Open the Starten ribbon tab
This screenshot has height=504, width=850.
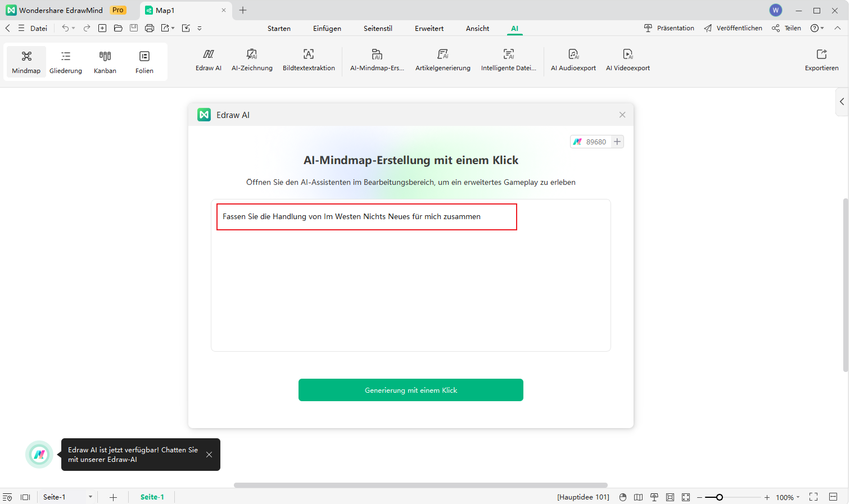coord(279,29)
